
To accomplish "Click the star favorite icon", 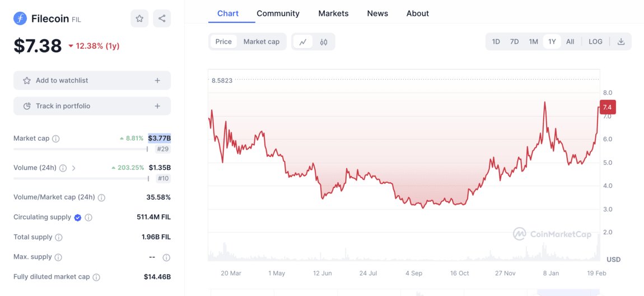I will pos(139,18).
